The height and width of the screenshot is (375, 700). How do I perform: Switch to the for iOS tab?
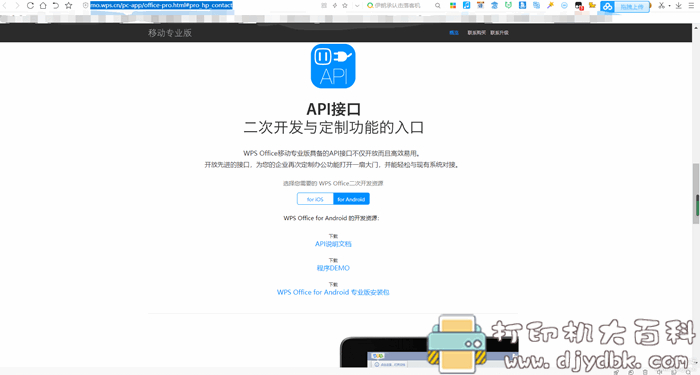(315, 199)
